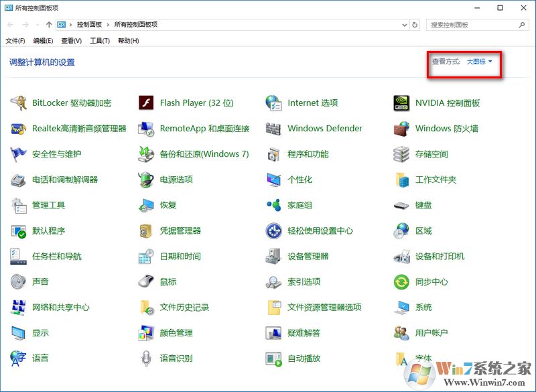Click the 设备和打印机 printer icon
Image resolution: width=536 pixels, height=392 pixels.
(x=401, y=257)
